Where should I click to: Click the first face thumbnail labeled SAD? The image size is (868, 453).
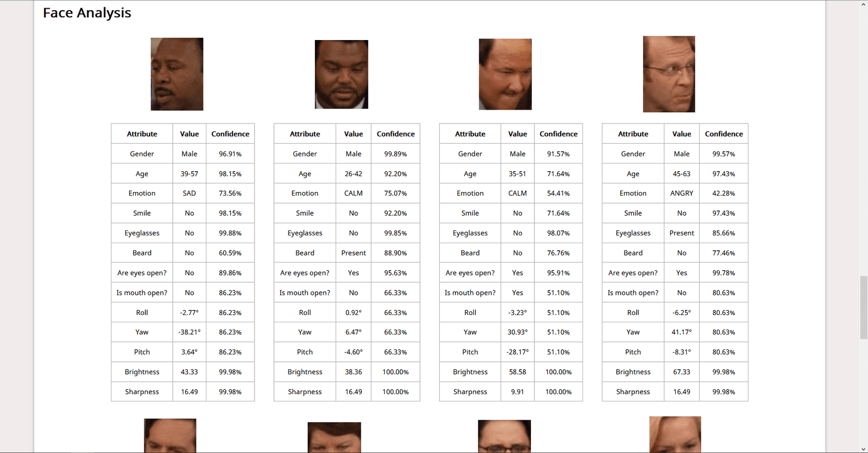177,74
